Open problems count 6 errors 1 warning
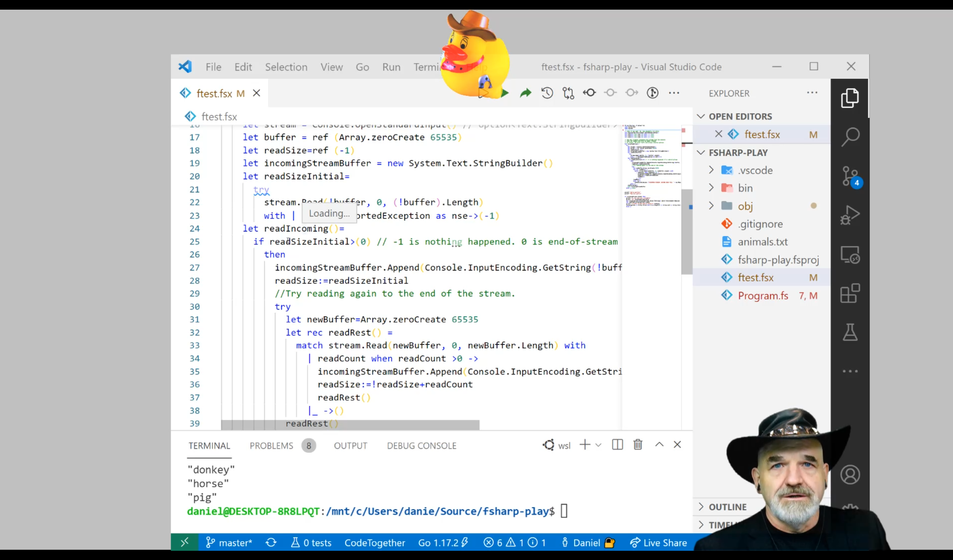This screenshot has width=953, height=560. click(x=514, y=542)
